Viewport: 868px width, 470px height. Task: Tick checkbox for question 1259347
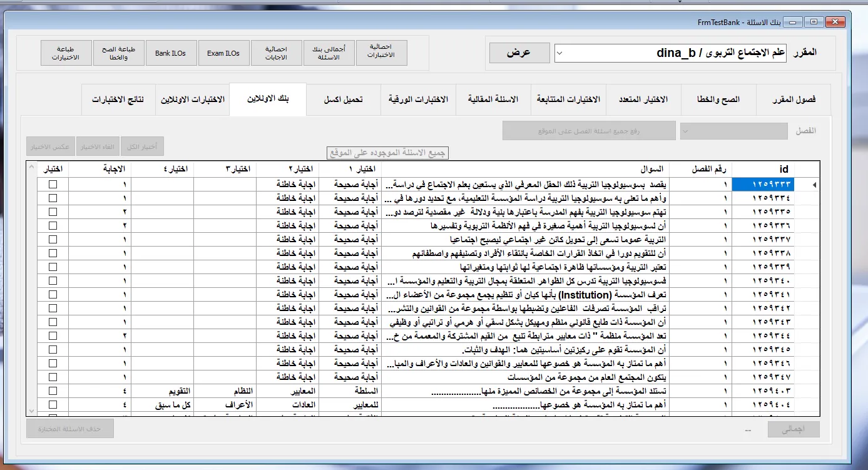[x=53, y=377]
